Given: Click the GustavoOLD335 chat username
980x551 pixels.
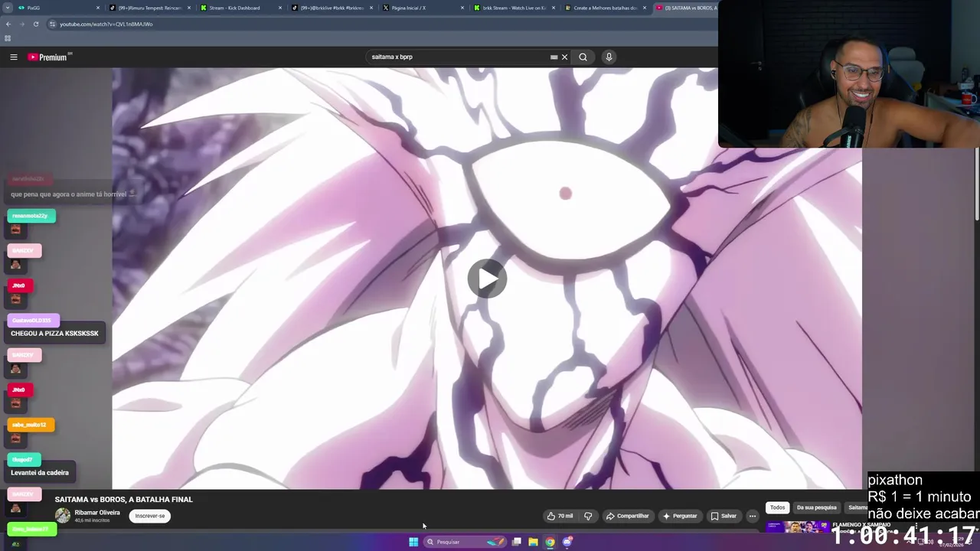Looking at the screenshot, I should point(31,321).
